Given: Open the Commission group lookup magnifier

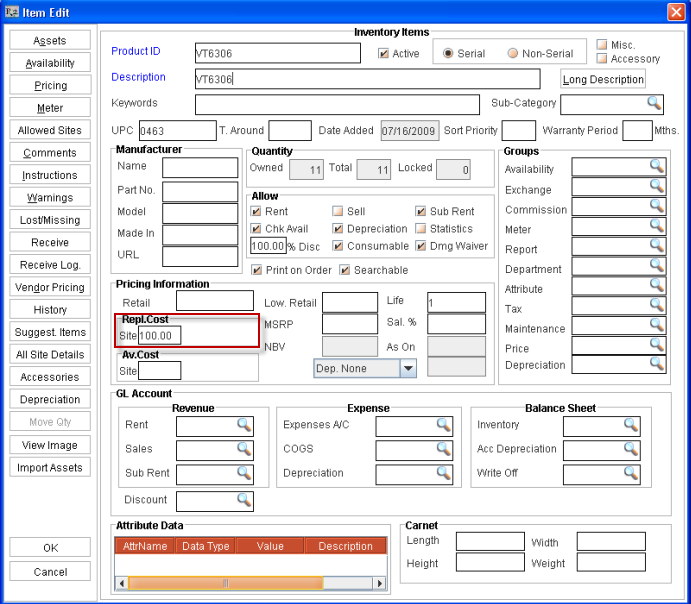Looking at the screenshot, I should pos(657,206).
